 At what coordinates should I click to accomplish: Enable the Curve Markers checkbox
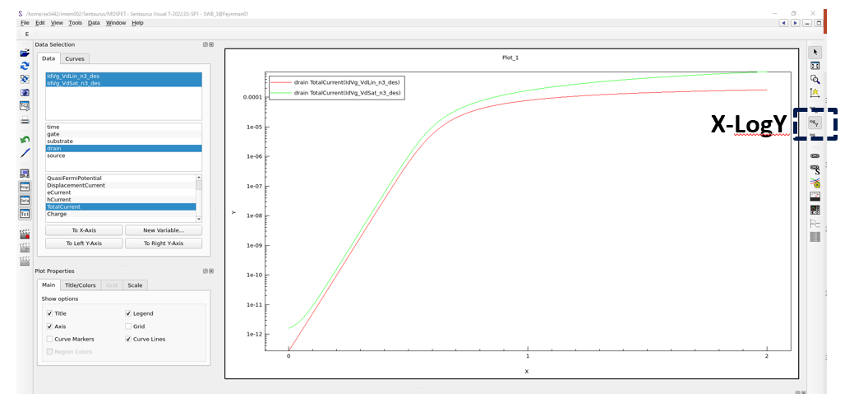(x=50, y=339)
